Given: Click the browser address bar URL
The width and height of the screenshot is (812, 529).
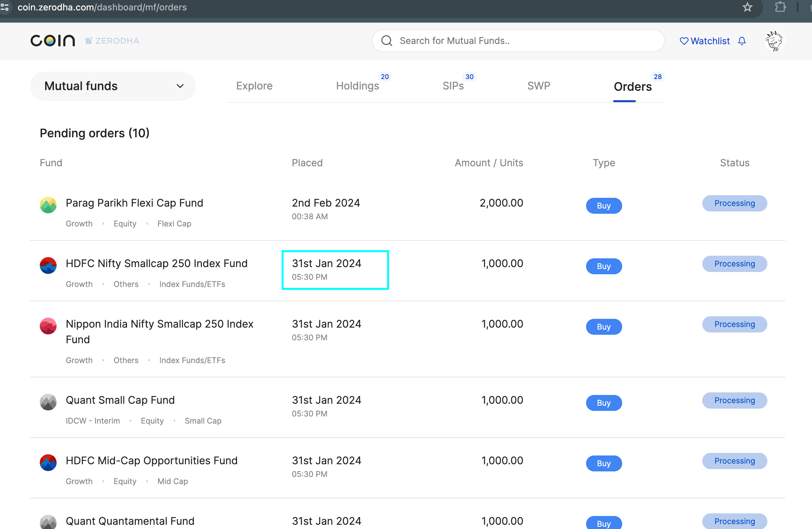Looking at the screenshot, I should [102, 7].
